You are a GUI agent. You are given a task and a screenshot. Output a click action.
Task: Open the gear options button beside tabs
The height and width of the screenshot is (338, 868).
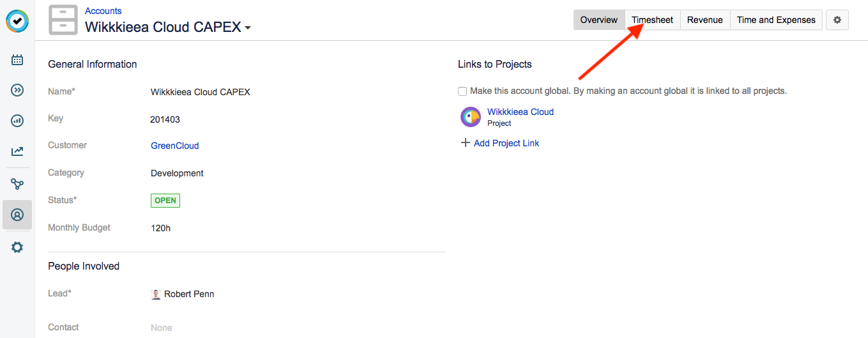click(837, 20)
